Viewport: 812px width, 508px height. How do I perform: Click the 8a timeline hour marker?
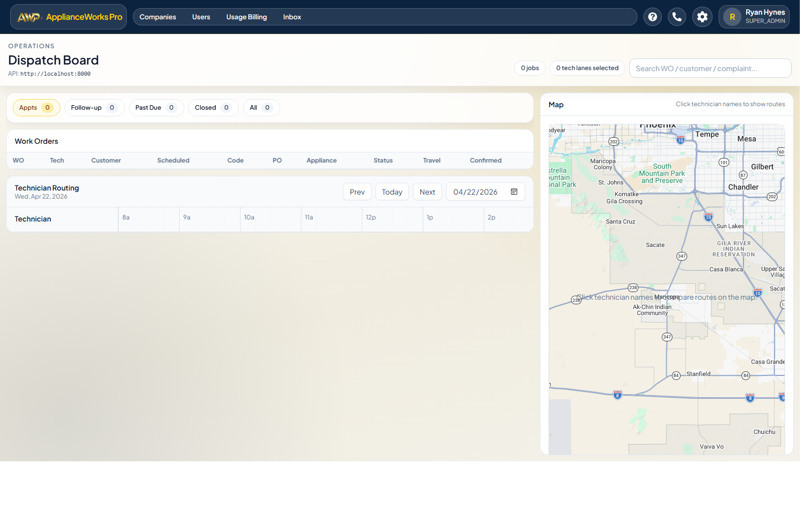[x=126, y=217]
